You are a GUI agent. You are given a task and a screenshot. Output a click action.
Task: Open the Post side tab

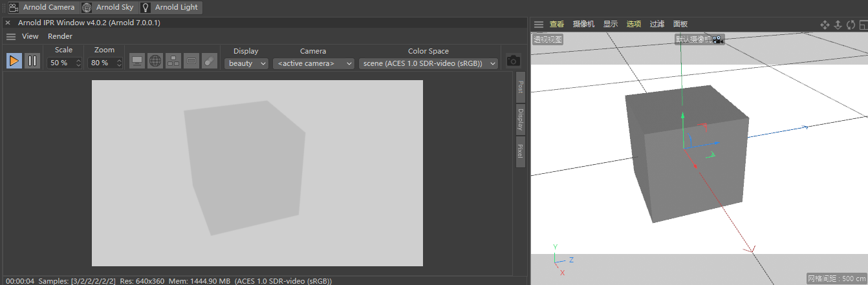pos(520,87)
